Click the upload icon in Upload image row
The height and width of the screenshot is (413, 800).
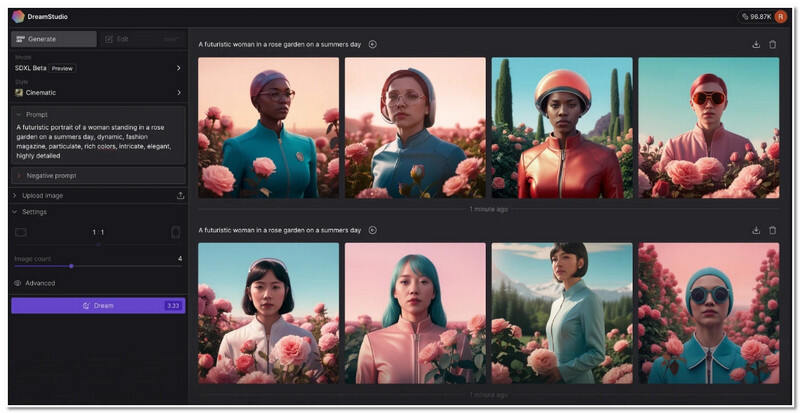(x=180, y=196)
